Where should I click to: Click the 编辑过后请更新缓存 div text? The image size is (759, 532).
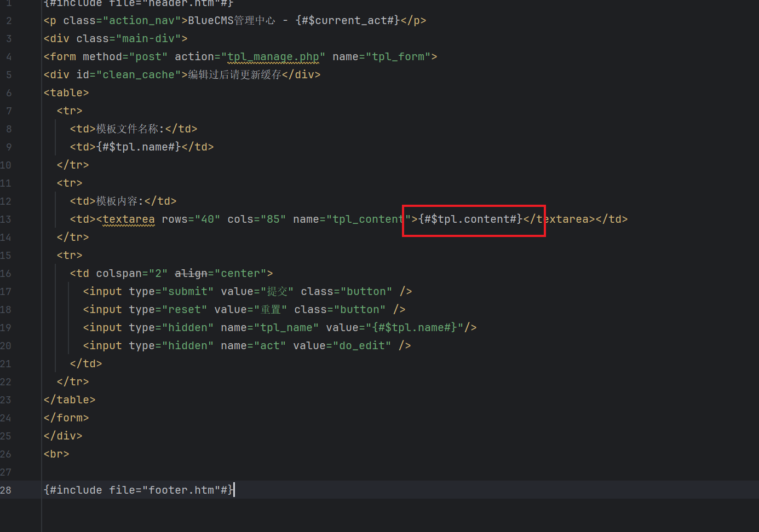pos(235,75)
